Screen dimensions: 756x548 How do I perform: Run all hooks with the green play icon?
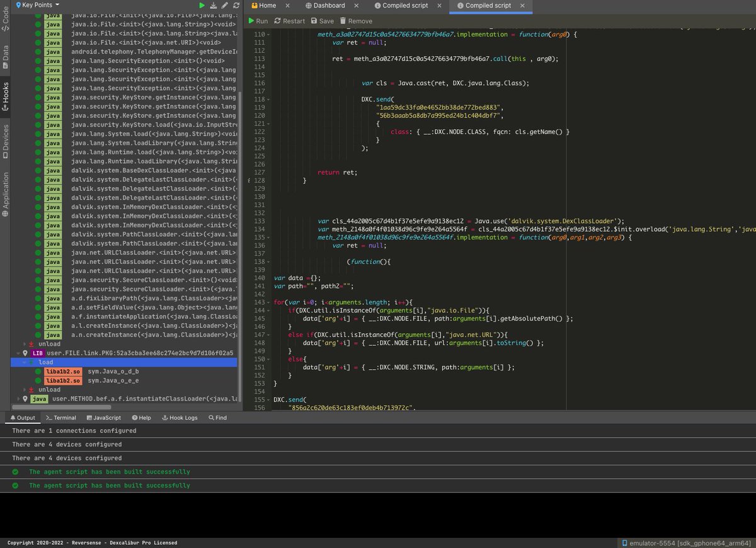pos(202,5)
